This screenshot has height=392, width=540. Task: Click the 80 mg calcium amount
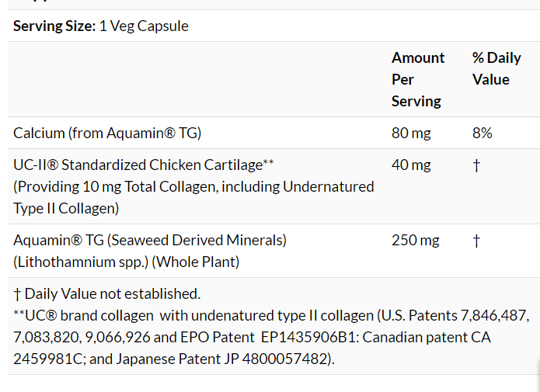[411, 133]
